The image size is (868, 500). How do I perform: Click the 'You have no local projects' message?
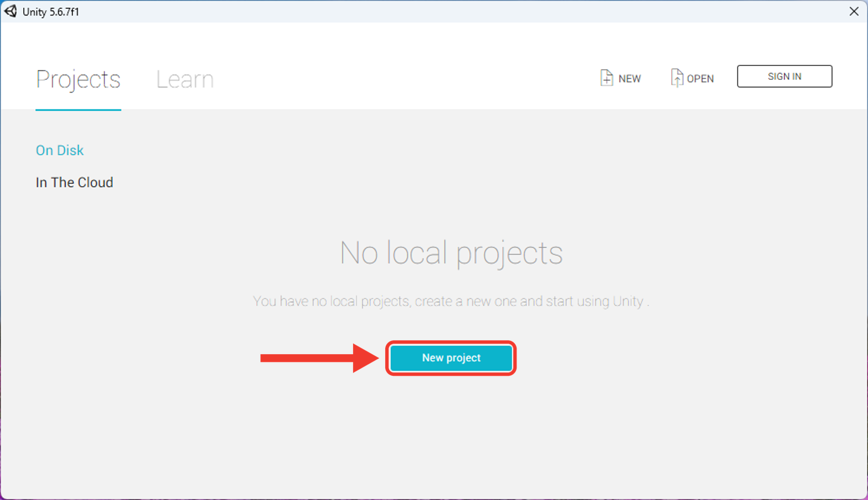[x=451, y=301]
